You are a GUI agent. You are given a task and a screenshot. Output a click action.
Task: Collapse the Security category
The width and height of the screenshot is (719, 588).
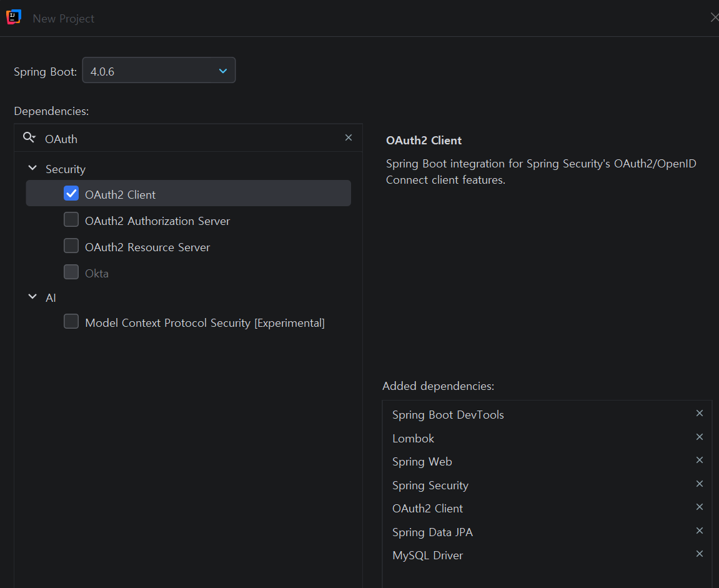(32, 168)
